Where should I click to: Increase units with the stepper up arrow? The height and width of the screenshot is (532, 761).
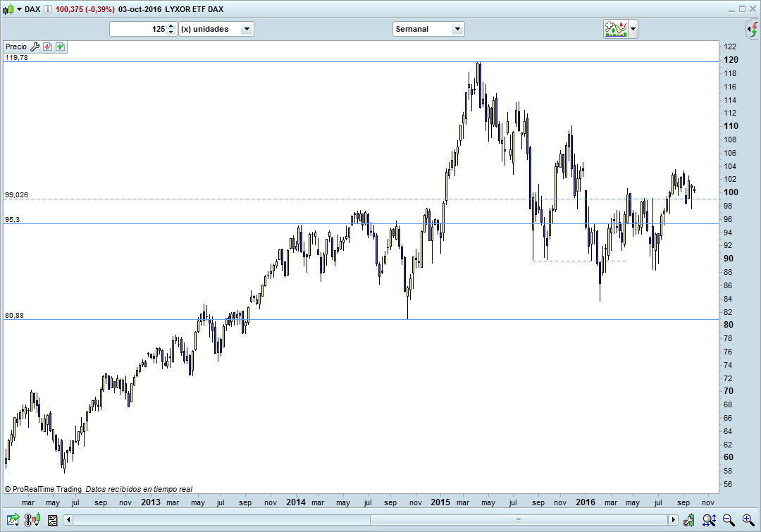tap(170, 25)
